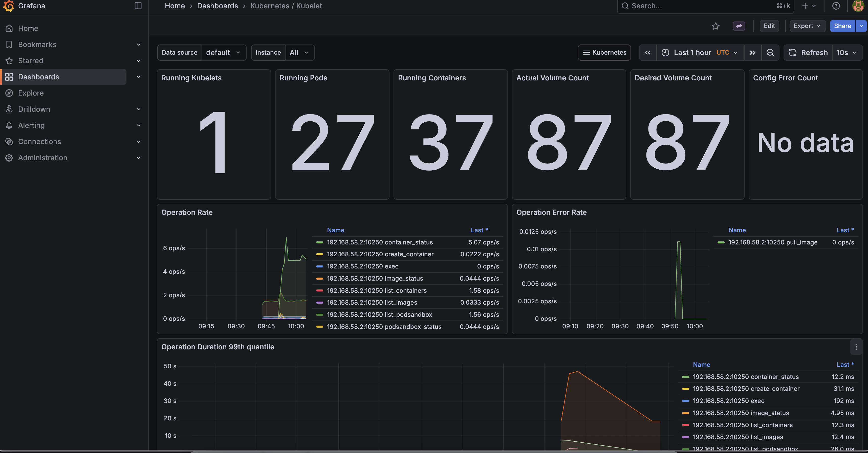Click the Grafana logo icon

[9, 6]
